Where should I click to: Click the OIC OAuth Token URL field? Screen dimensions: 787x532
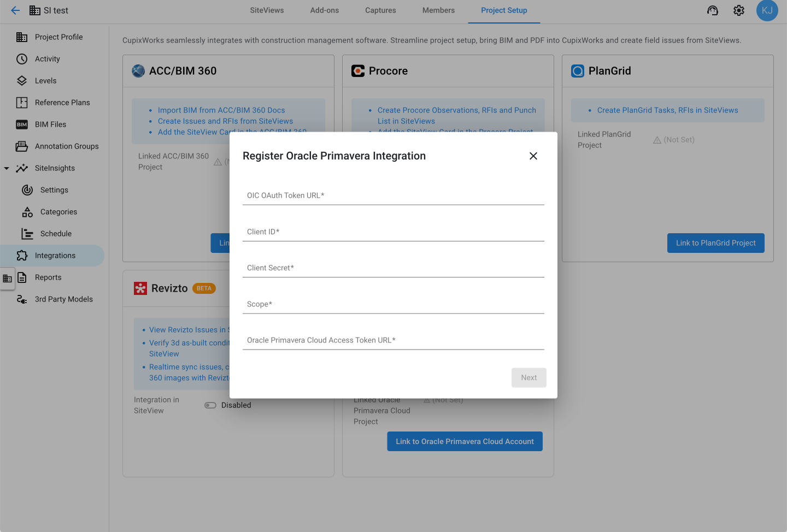(393, 196)
